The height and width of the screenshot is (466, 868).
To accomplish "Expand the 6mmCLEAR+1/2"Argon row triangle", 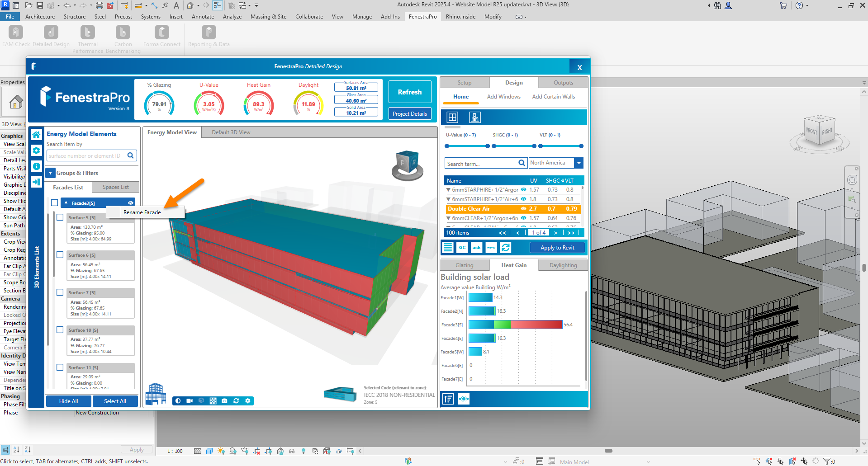I will point(448,218).
